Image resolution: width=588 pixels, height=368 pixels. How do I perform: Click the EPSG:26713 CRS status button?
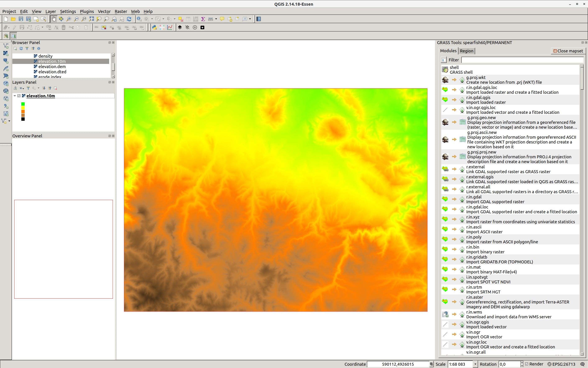[x=561, y=364]
